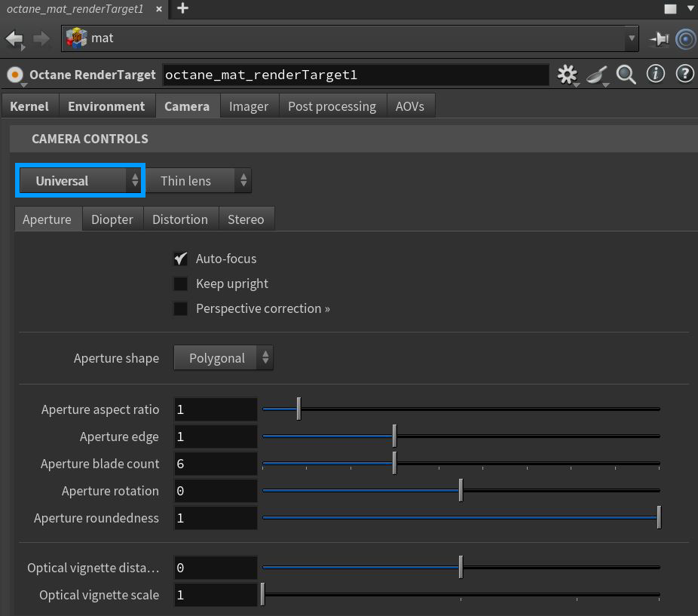Add a new pane tab with plus icon

182,8
